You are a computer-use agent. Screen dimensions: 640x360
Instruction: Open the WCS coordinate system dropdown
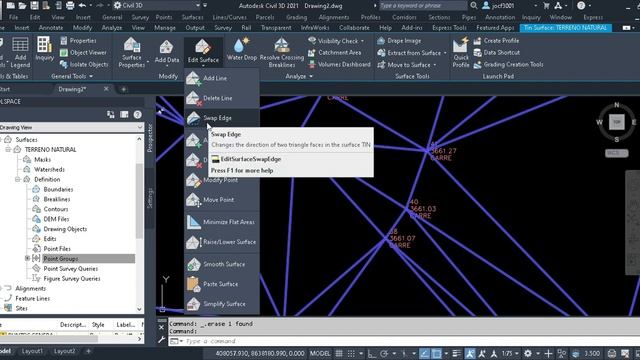click(x=616, y=153)
